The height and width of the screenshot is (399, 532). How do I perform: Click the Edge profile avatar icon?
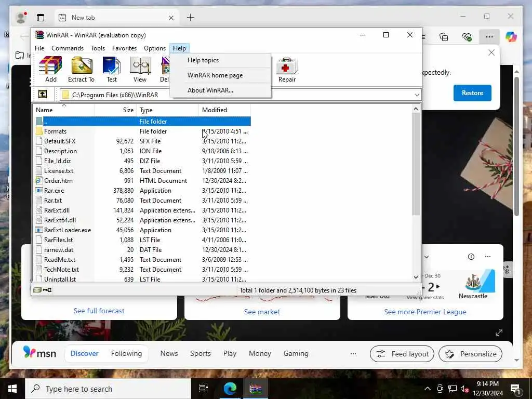pos(21,18)
